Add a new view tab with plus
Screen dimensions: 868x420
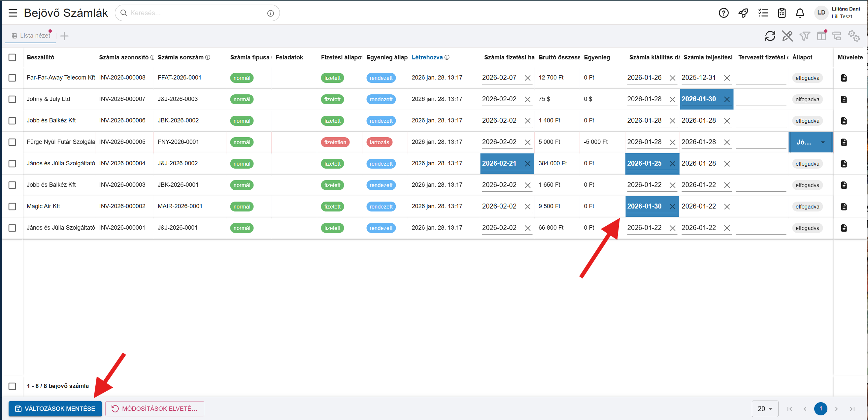(x=64, y=36)
